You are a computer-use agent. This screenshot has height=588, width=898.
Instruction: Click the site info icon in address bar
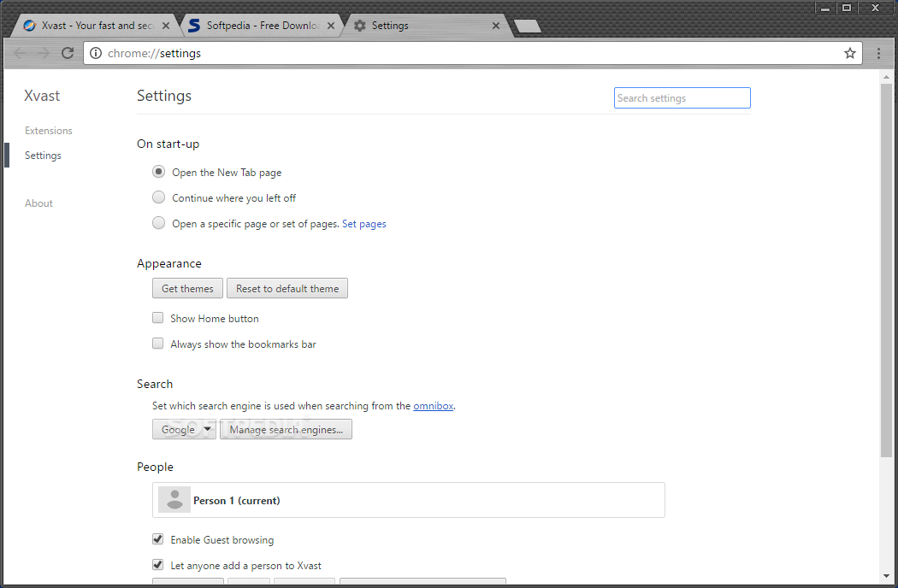[96, 53]
